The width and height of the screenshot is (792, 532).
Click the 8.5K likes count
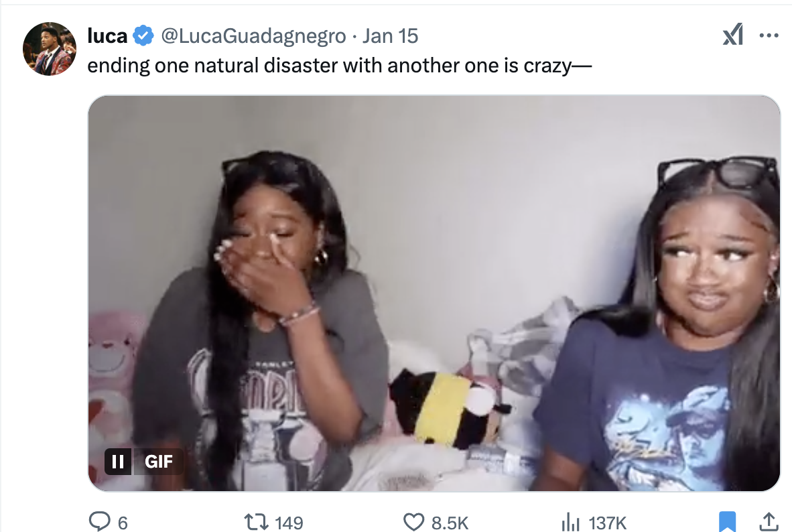coord(450,523)
